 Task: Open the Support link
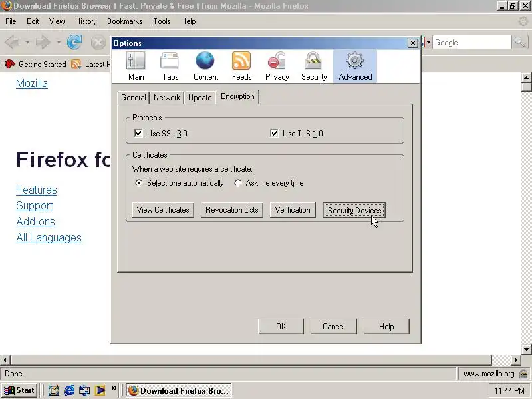[x=35, y=205]
